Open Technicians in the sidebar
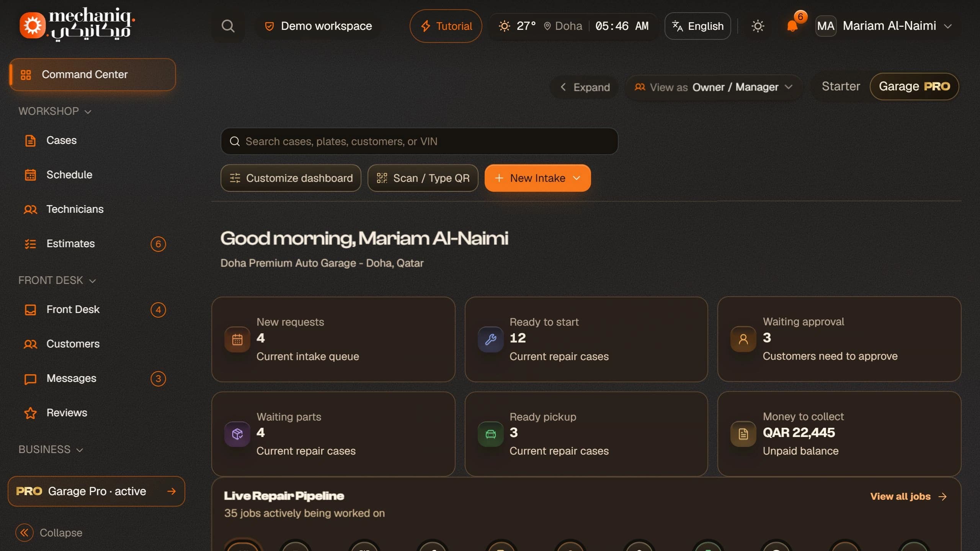Viewport: 980px width, 551px height. (x=92, y=209)
